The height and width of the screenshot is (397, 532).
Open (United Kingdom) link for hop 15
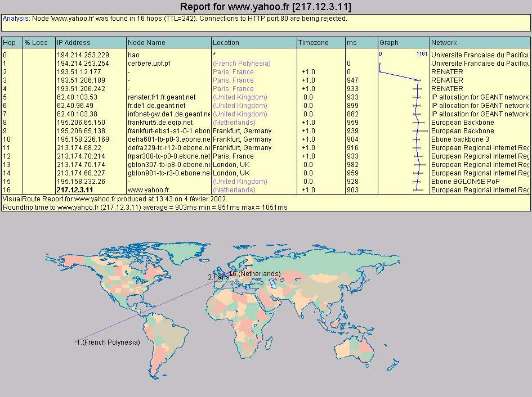point(240,182)
